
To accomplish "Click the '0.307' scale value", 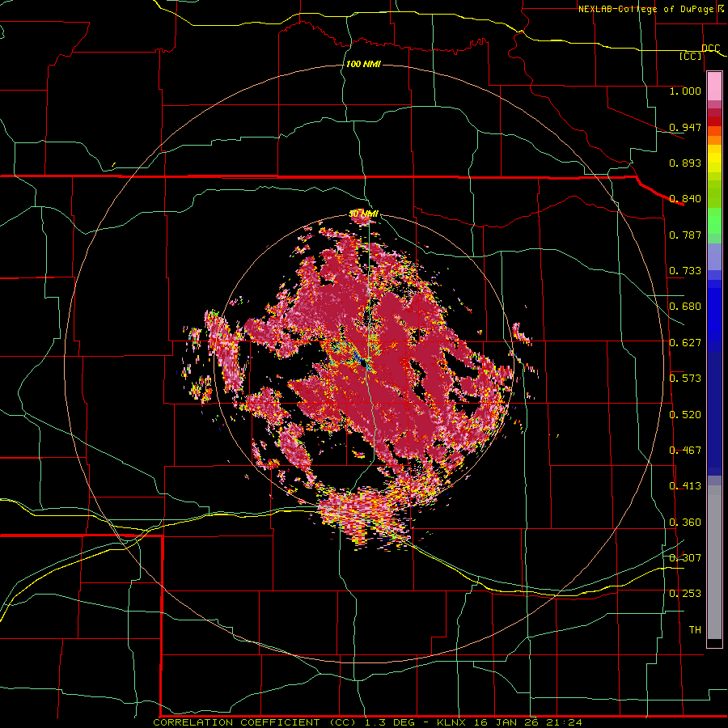I will click(685, 558).
